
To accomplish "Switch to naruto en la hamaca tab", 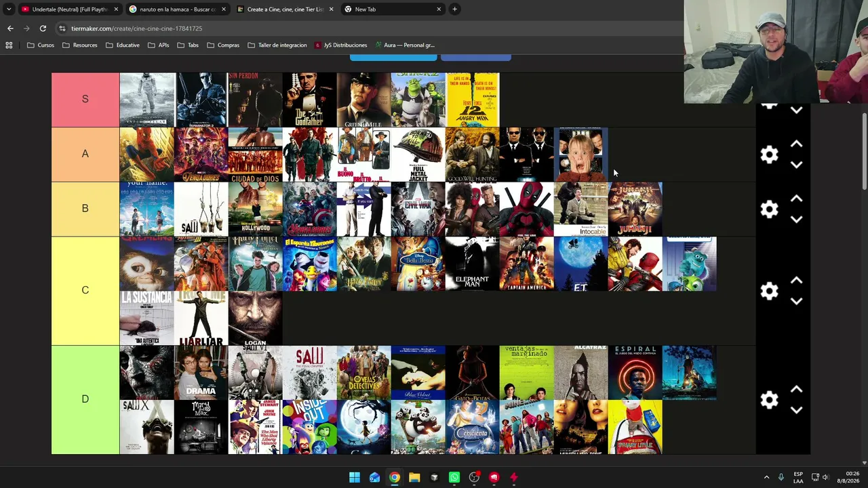I will point(177,9).
